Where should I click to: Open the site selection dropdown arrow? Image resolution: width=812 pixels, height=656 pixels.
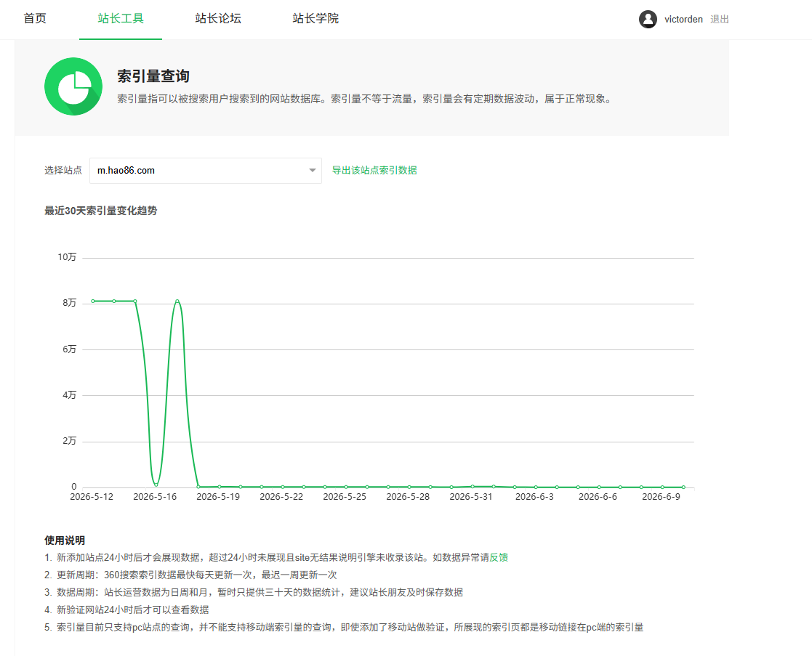click(x=313, y=170)
